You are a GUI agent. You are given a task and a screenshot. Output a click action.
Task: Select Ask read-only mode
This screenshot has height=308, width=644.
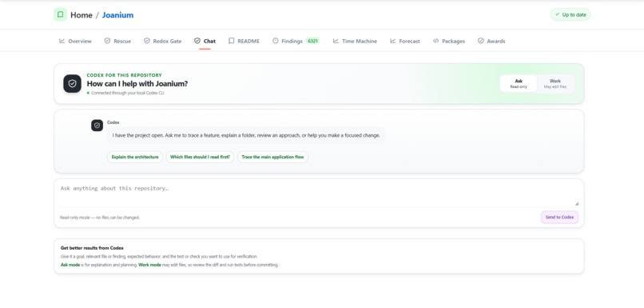pos(519,83)
